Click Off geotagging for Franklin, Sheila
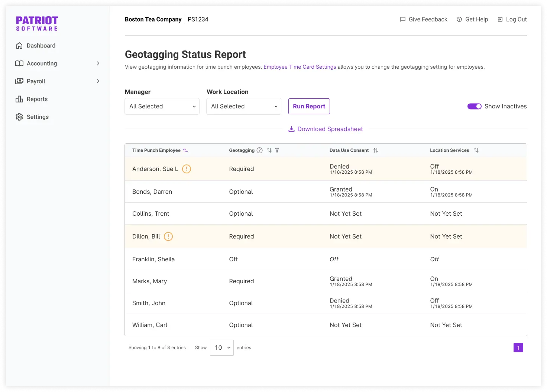 (x=233, y=259)
